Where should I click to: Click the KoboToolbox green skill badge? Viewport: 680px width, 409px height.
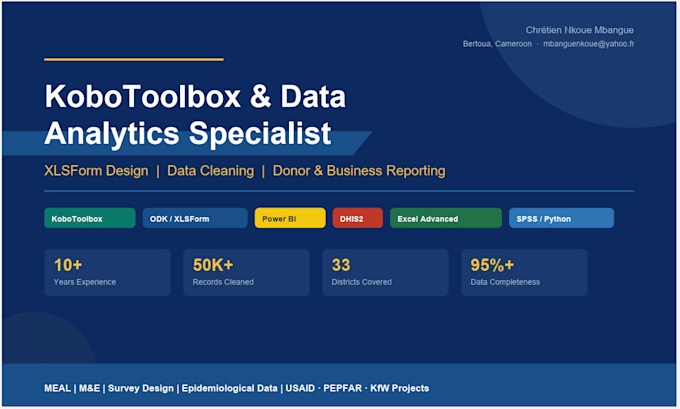pos(90,218)
